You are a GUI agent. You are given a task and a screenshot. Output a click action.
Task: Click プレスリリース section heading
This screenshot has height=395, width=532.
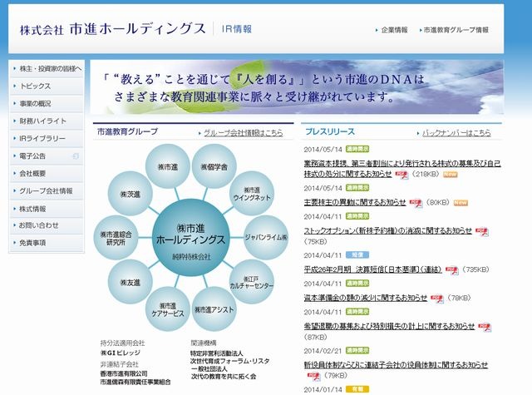point(330,131)
